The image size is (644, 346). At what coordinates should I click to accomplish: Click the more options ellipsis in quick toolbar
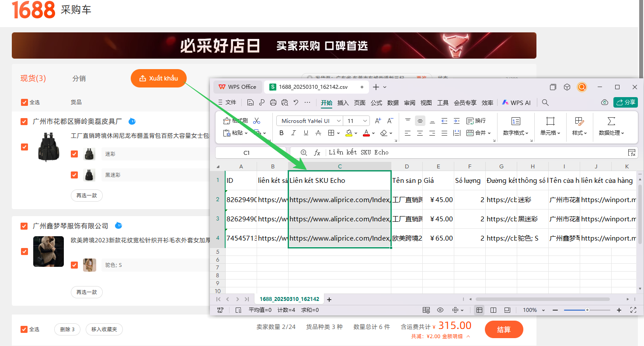click(x=307, y=102)
